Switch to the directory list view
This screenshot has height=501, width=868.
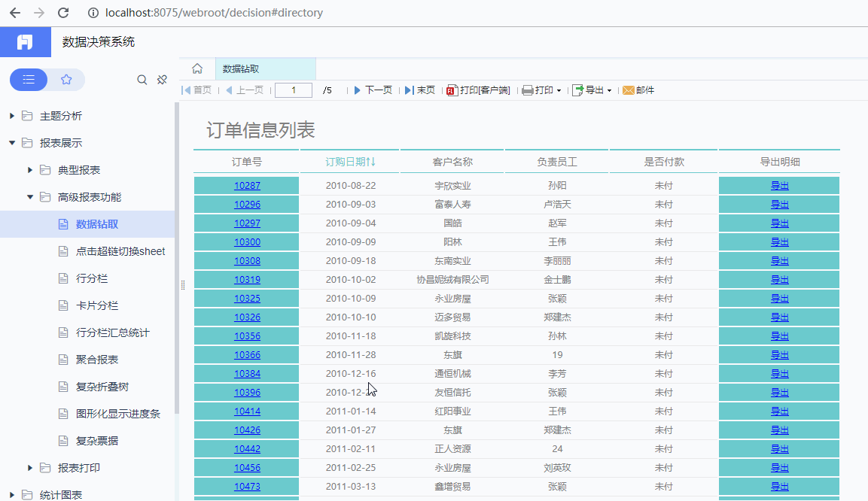point(29,80)
